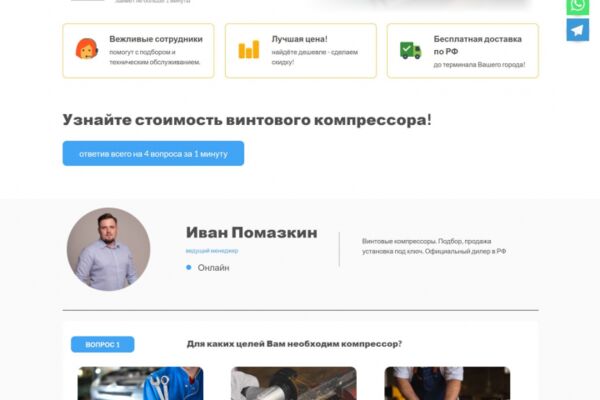This screenshot has height=400, width=600.
Task: Click the yellow bar chart icon
Action: click(x=249, y=49)
